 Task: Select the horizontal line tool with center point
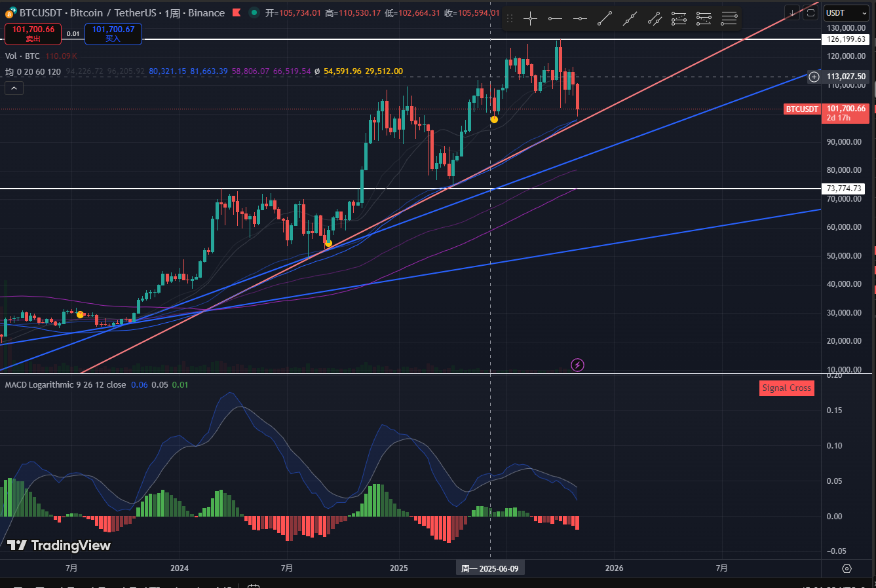[580, 19]
